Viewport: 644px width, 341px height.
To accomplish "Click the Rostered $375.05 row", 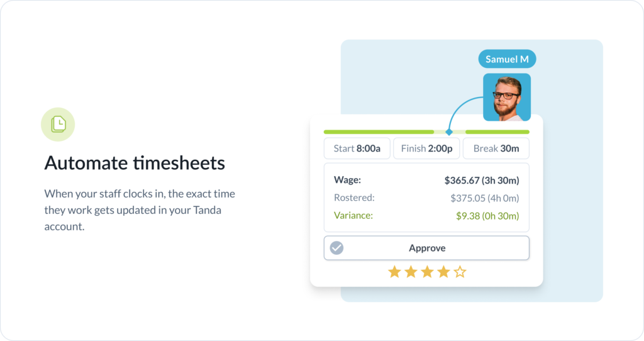I will tap(426, 198).
